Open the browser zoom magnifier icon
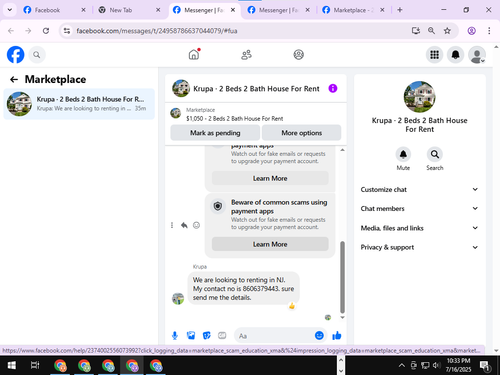Image resolution: width=500 pixels, height=375 pixels. pos(431,31)
